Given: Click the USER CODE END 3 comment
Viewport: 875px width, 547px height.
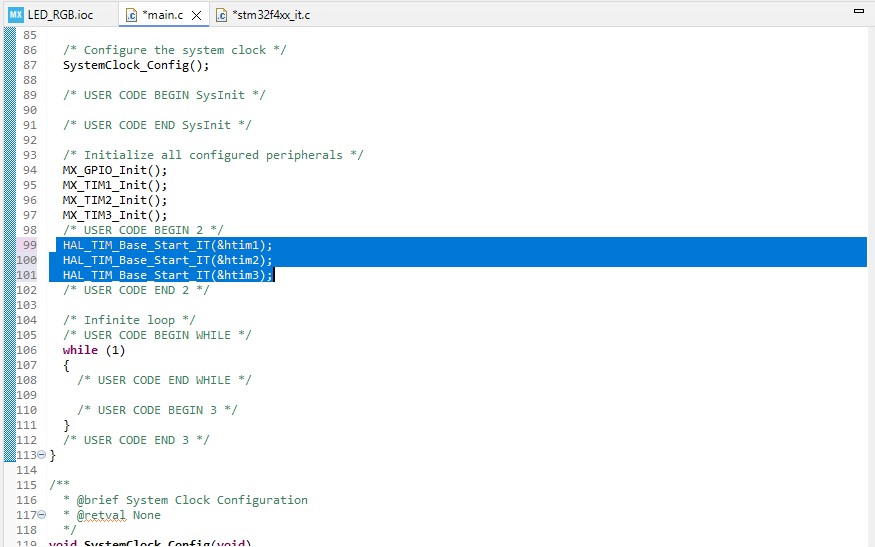Looking at the screenshot, I should pyautogui.click(x=136, y=440).
